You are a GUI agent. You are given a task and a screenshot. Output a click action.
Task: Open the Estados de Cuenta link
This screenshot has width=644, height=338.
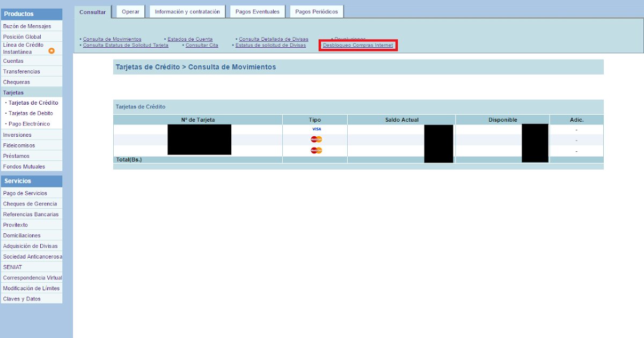tap(190, 39)
